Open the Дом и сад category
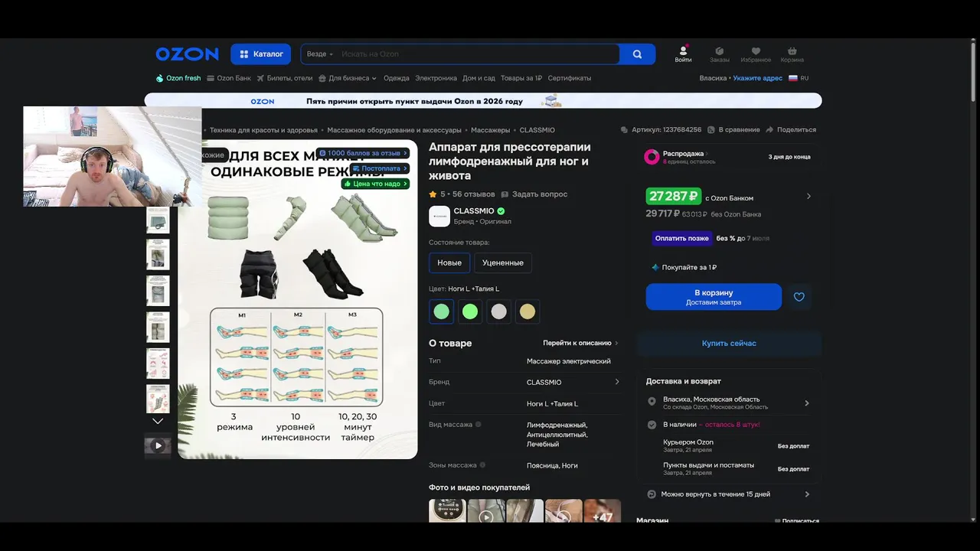Image resolution: width=980 pixels, height=551 pixels. [479, 78]
